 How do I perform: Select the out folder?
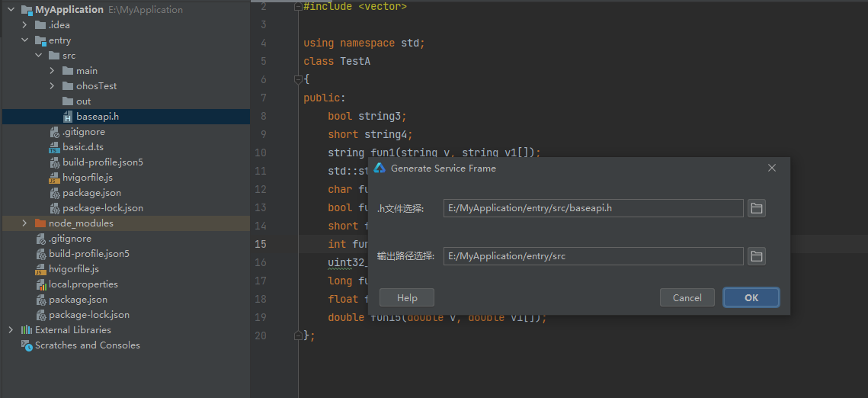(x=84, y=101)
